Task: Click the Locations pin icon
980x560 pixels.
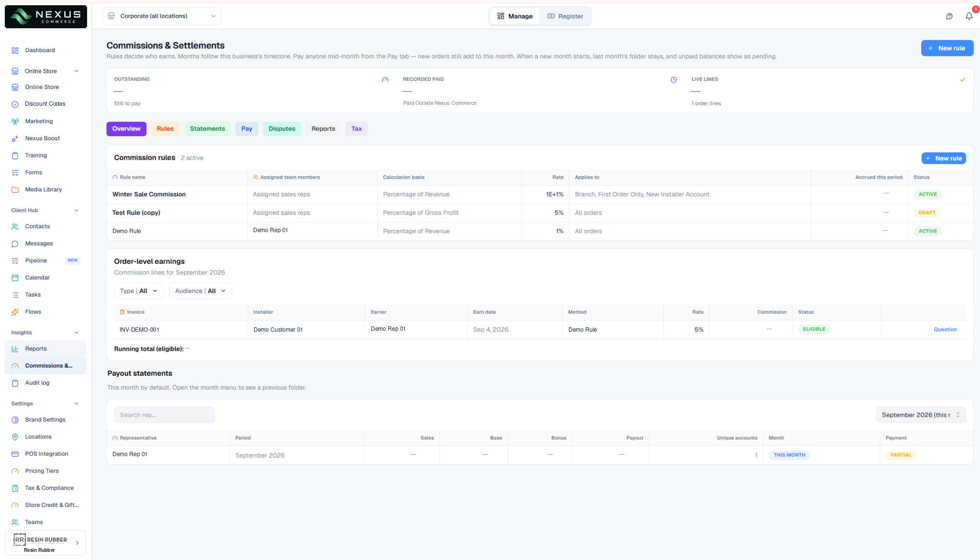Action: 15,437
